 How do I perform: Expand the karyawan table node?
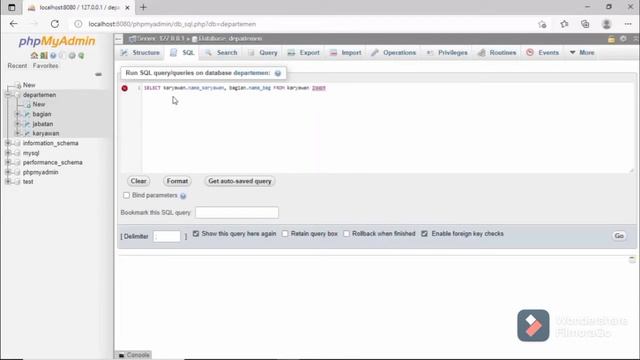click(x=18, y=133)
